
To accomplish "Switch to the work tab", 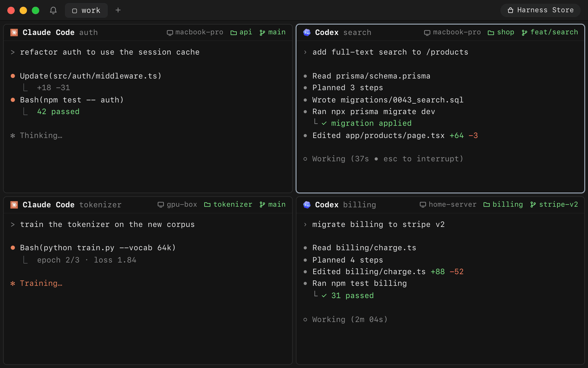I will [x=86, y=10].
